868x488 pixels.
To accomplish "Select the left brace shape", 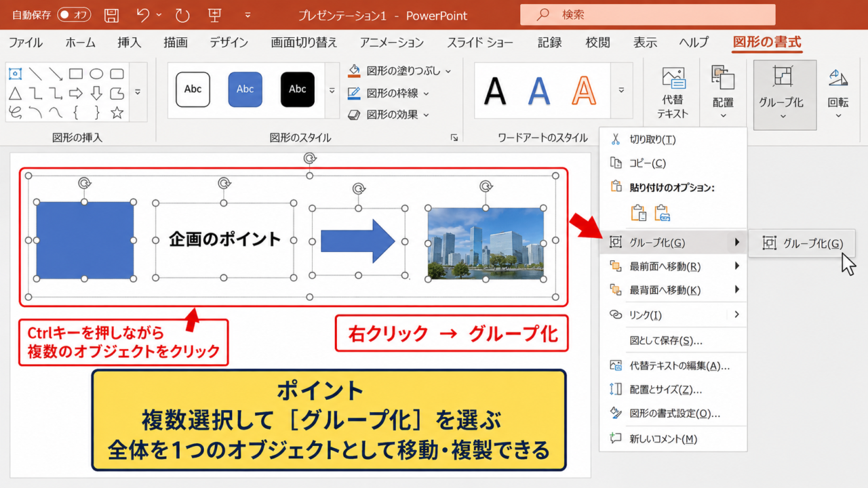I will coord(76,113).
